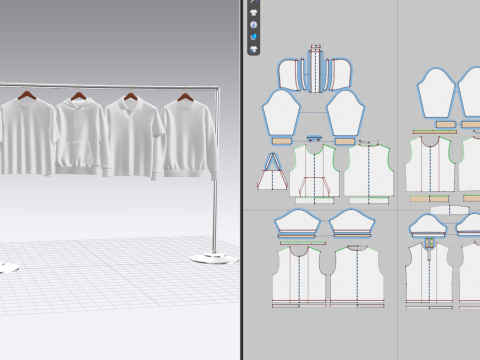Click the round base of the clothing rack

pyautogui.click(x=214, y=259)
